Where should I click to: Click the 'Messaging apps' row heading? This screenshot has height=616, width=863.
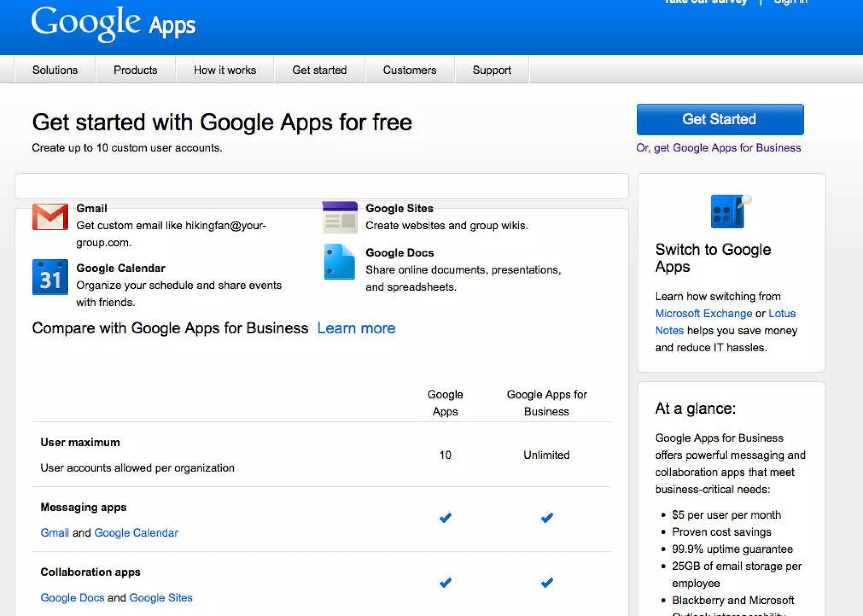pyautogui.click(x=83, y=507)
